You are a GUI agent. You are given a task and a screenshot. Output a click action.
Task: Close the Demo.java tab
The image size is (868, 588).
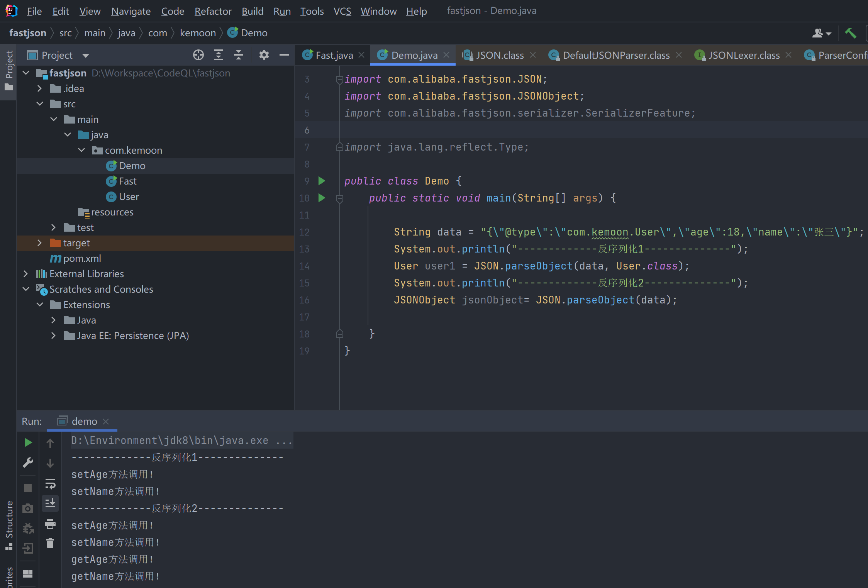(446, 55)
